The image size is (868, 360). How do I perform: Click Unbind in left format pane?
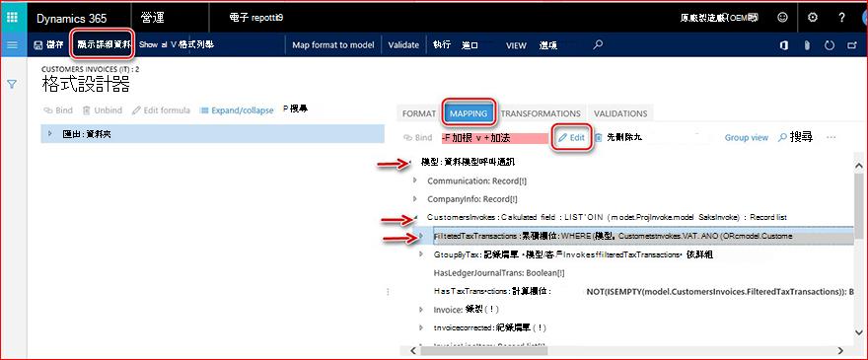click(x=103, y=110)
